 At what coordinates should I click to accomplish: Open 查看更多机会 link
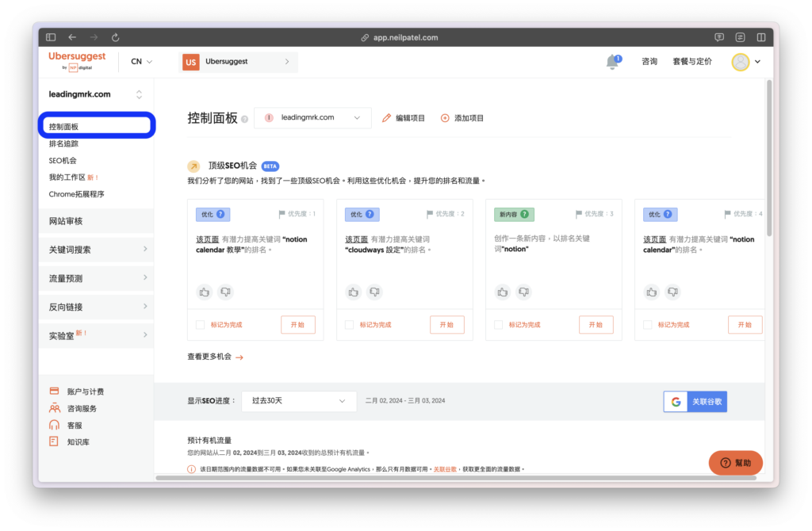coord(215,357)
